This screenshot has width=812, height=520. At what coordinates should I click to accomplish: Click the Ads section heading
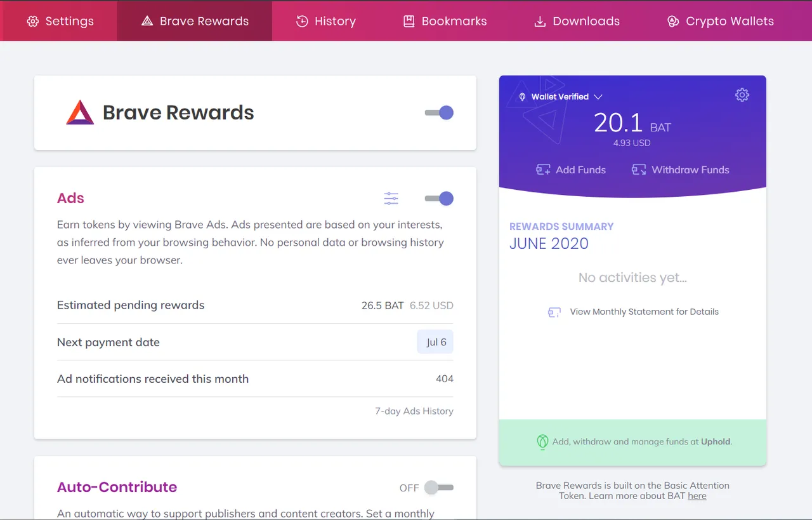coord(70,198)
